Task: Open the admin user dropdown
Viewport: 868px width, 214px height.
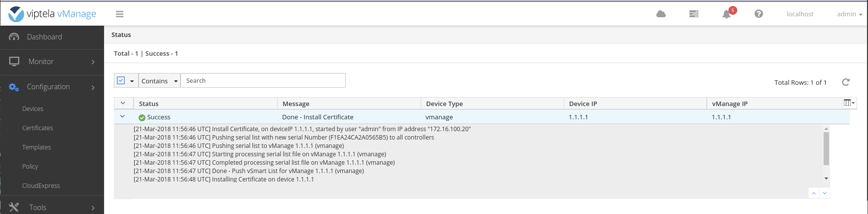Action: tap(849, 14)
